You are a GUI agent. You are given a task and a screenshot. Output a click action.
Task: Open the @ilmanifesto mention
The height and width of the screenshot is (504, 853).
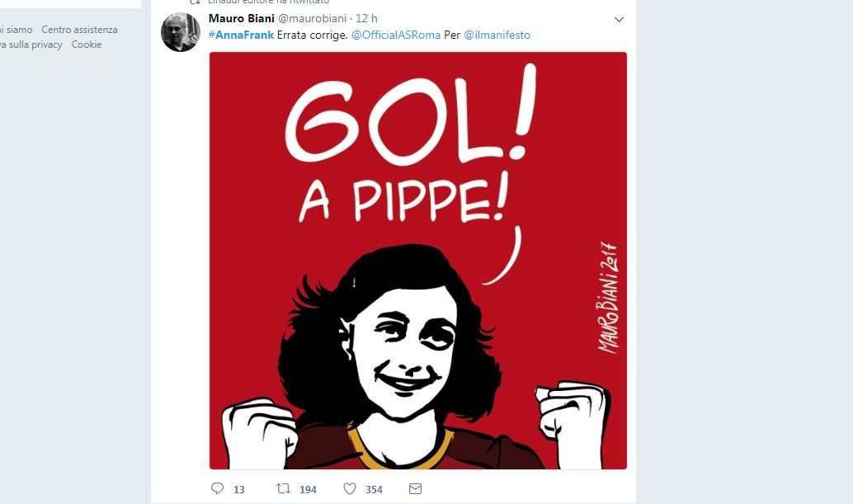(496, 35)
